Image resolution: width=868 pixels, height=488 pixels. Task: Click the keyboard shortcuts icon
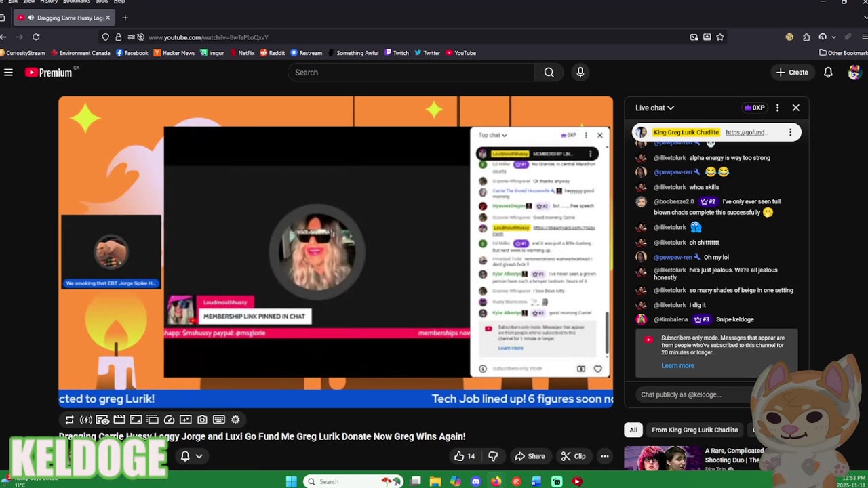click(219, 420)
